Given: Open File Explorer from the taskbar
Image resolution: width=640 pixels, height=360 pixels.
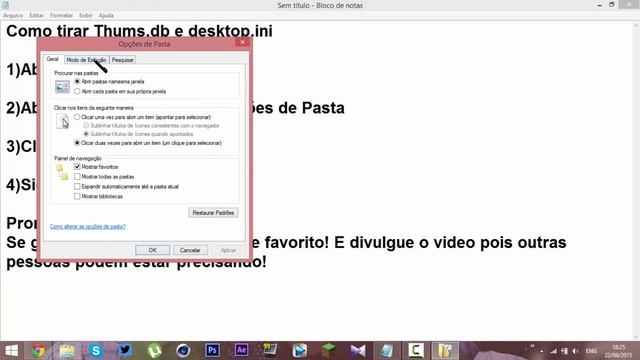Looking at the screenshot, I should coord(67,351).
